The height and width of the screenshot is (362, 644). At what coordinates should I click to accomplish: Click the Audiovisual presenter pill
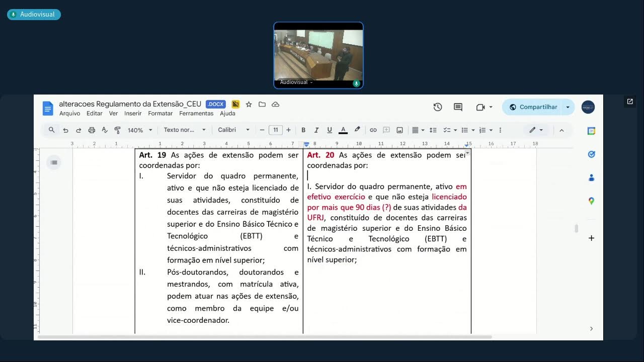pyautogui.click(x=34, y=15)
